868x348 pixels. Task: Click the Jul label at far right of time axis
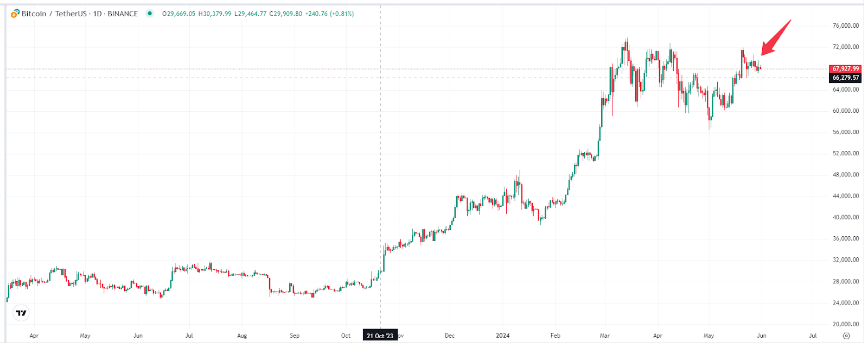click(813, 336)
